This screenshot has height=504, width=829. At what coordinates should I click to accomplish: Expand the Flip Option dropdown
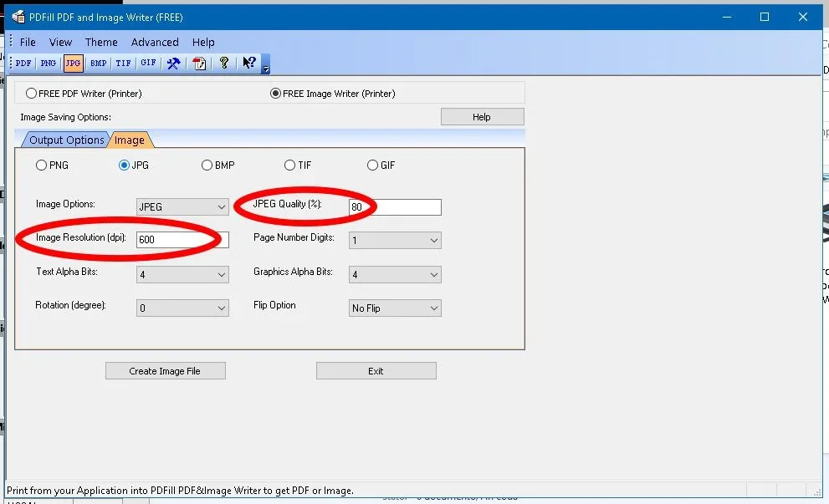pyautogui.click(x=395, y=308)
